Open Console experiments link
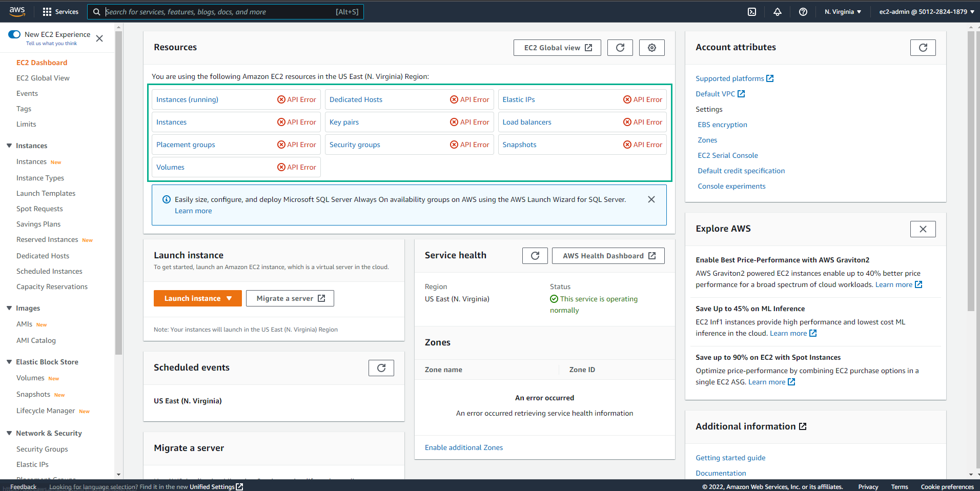 point(731,186)
